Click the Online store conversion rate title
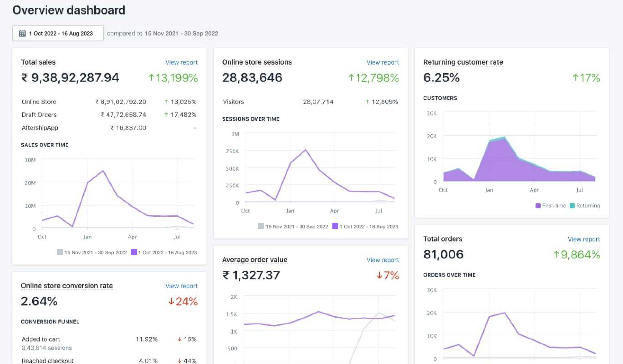This screenshot has height=364, width=623. [x=67, y=285]
